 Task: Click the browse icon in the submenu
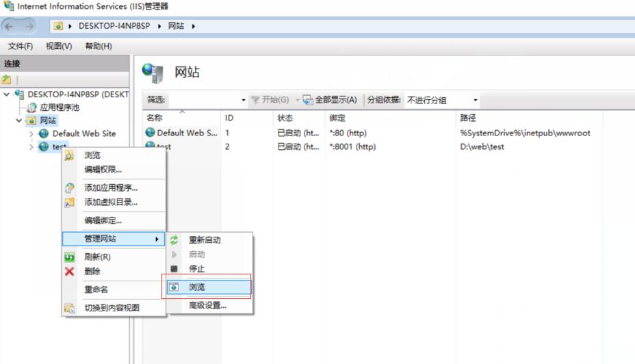coord(174,287)
